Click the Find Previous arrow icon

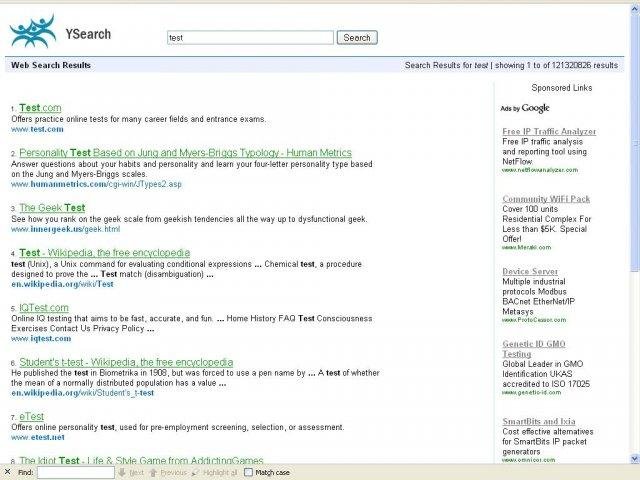pyautogui.click(x=153, y=472)
